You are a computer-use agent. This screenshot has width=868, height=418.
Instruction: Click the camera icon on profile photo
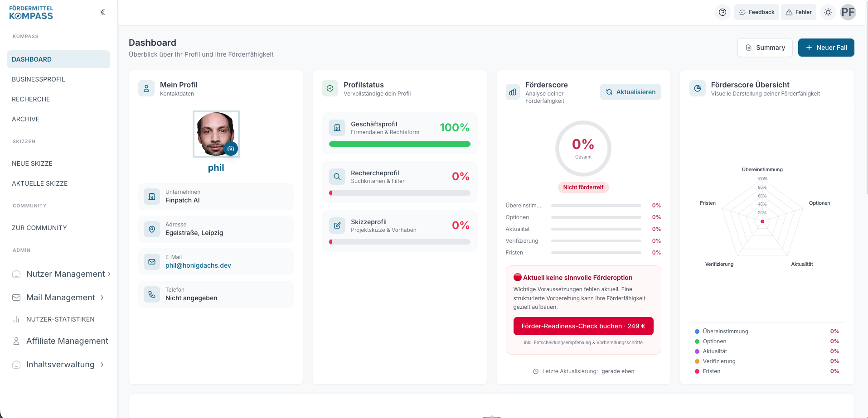tap(231, 149)
